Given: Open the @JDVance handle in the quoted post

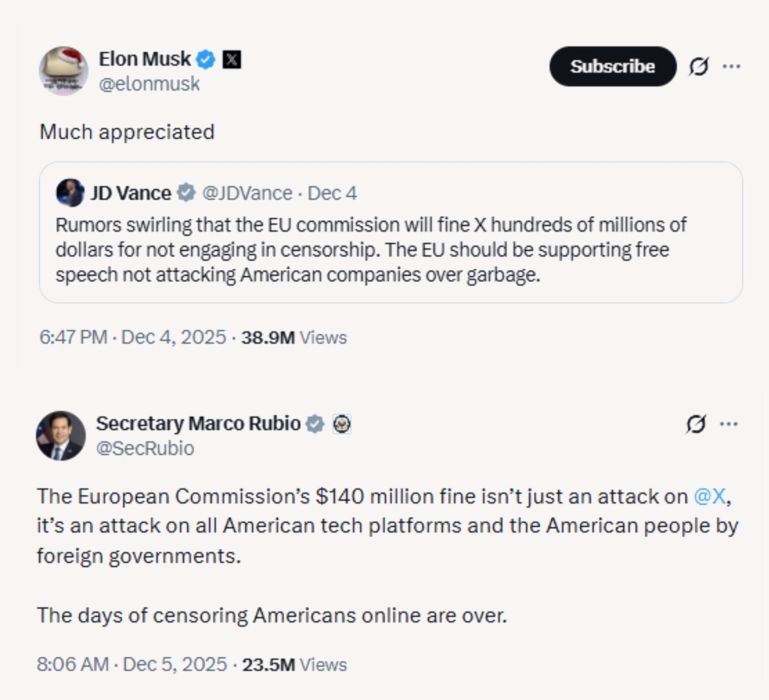Looking at the screenshot, I should click(246, 193).
